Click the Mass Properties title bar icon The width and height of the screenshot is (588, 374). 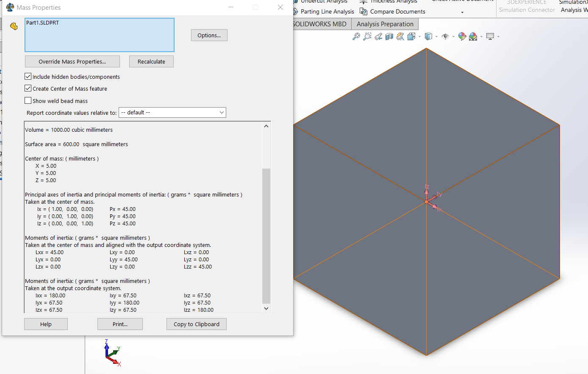(10, 7)
